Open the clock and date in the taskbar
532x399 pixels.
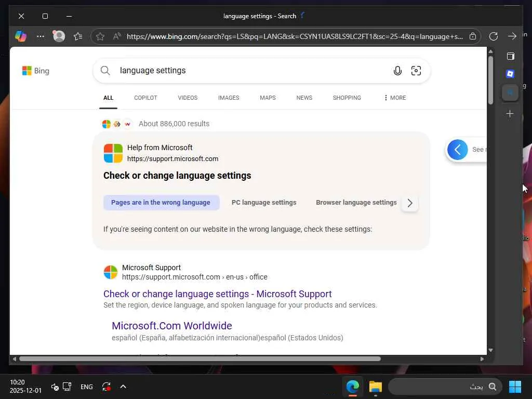coord(25,387)
